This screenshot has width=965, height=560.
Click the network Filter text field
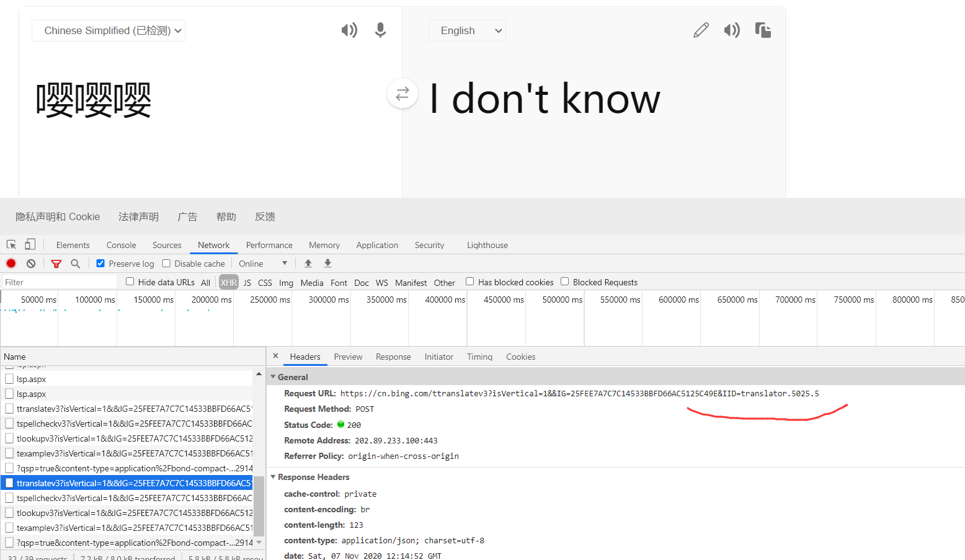tap(60, 282)
